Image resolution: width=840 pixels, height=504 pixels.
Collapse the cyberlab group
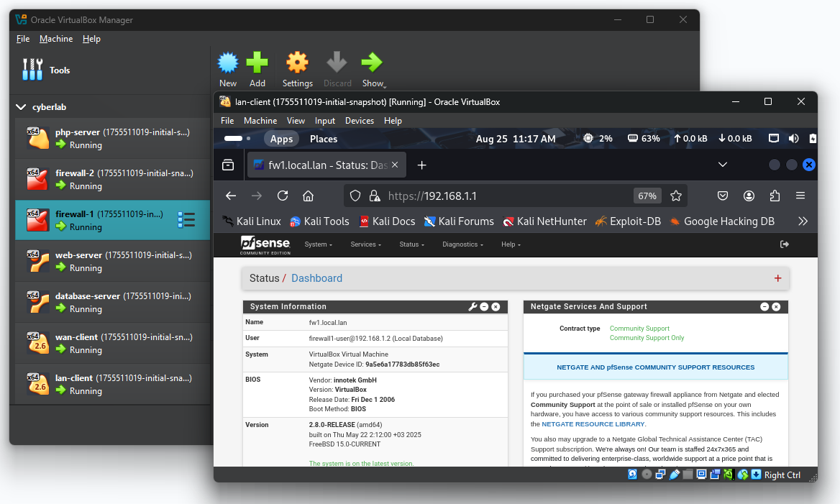(20, 107)
